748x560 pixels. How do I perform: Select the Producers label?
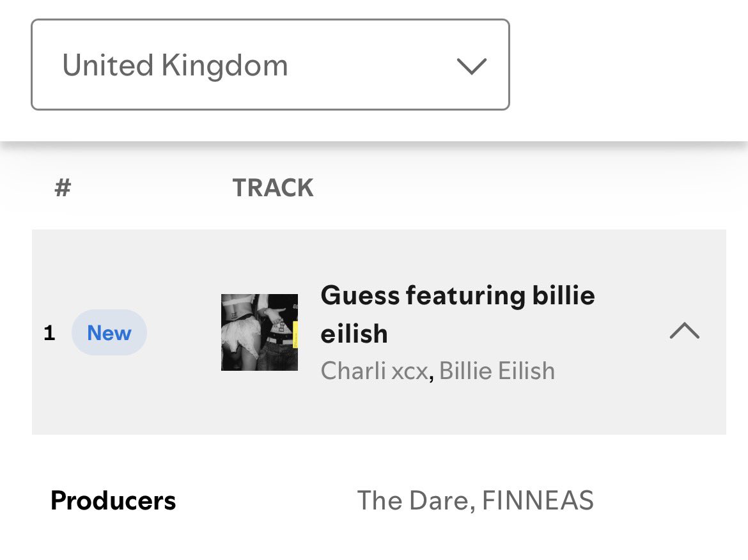pyautogui.click(x=113, y=501)
